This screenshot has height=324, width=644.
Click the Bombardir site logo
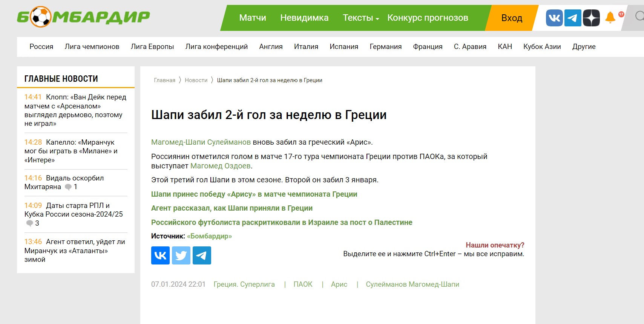[83, 17]
